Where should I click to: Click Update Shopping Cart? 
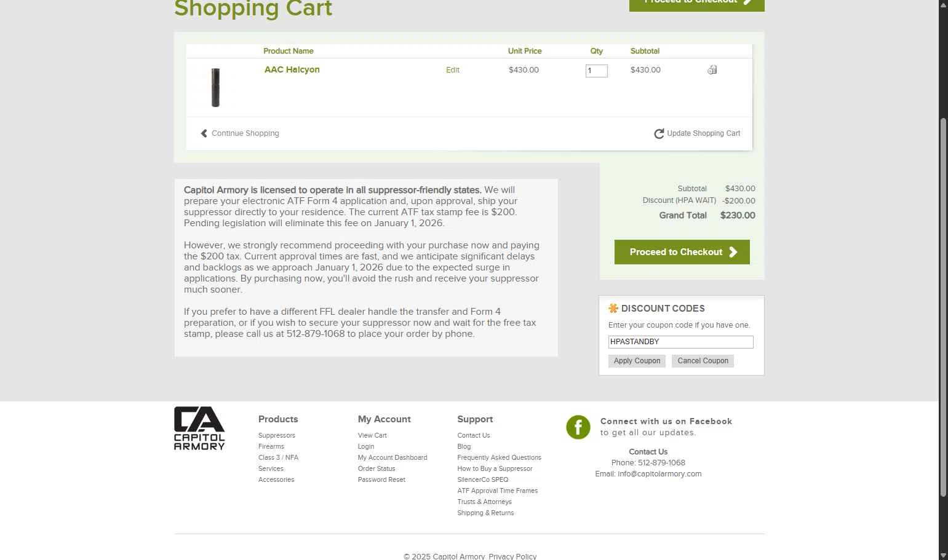[704, 133]
